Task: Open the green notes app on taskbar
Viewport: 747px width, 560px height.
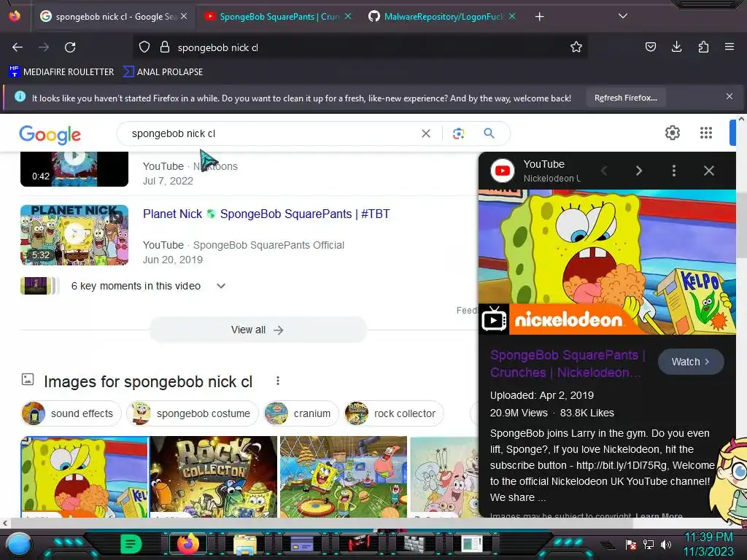Action: click(x=131, y=544)
